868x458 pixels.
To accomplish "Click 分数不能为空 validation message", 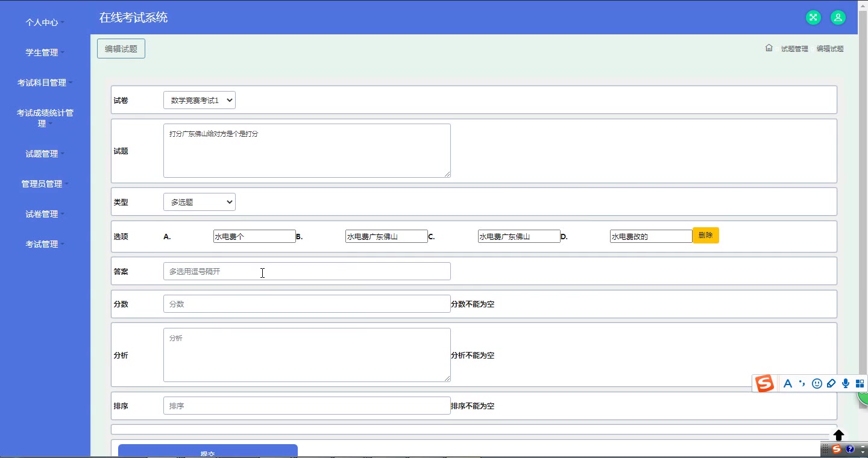I will tap(473, 304).
